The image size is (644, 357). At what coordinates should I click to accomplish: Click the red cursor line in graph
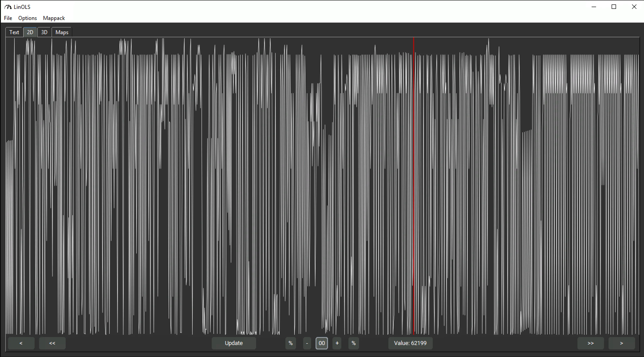click(x=413, y=186)
